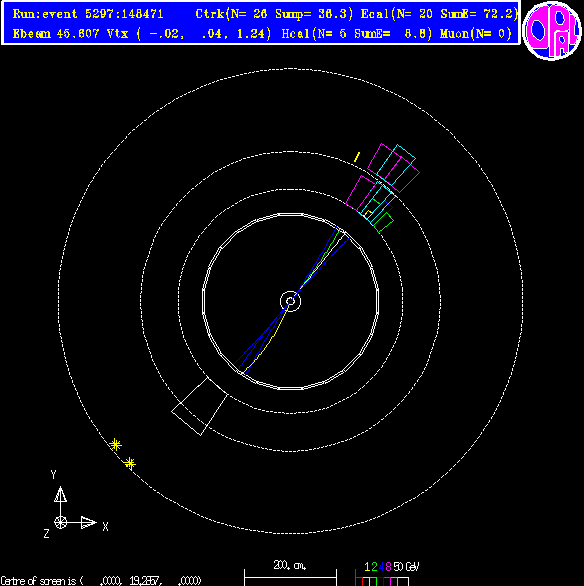The height and width of the screenshot is (586, 584).
Task: Select the Hcal summary header entry
Action: (356, 34)
